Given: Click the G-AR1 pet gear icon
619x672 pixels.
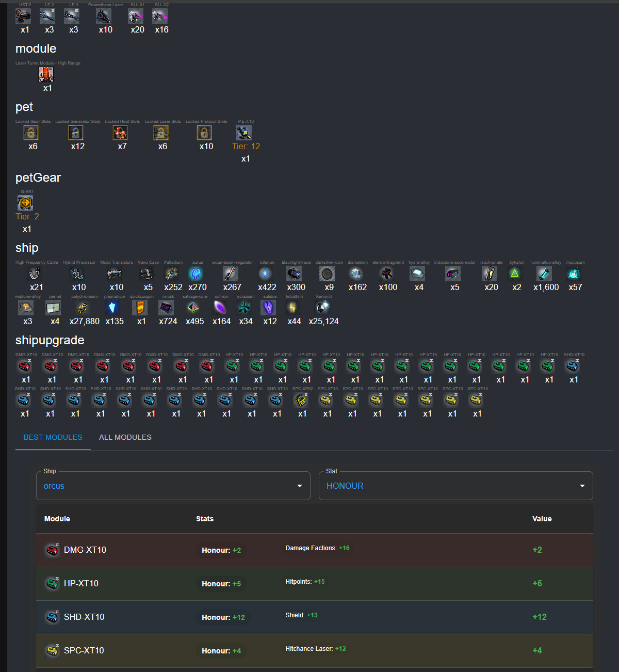Looking at the screenshot, I should pos(25,203).
